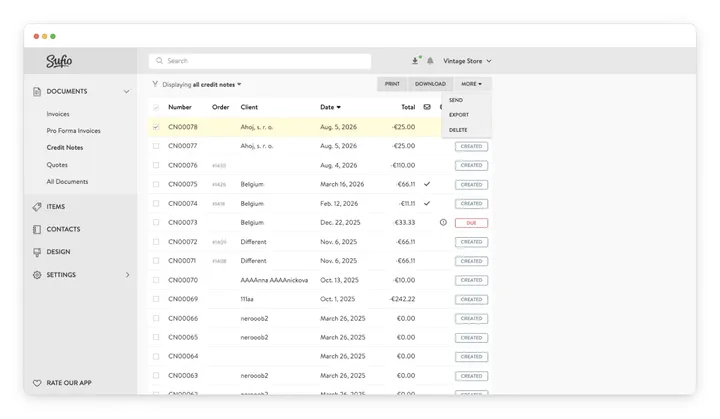
Task: Tick the CN00072 row checkbox
Action: (156, 242)
